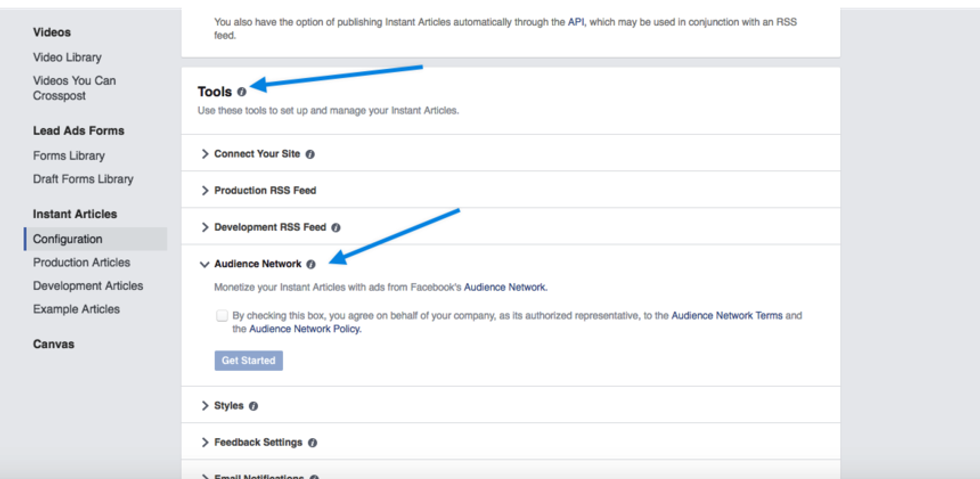Expand the Connect Your Site section

pos(259,155)
